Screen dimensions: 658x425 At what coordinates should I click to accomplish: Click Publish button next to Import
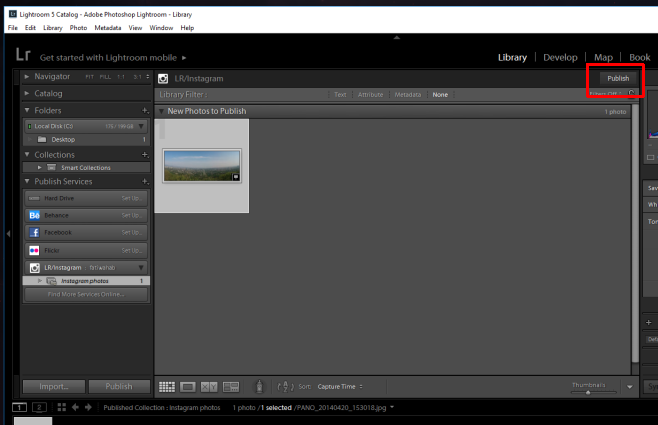tap(119, 386)
